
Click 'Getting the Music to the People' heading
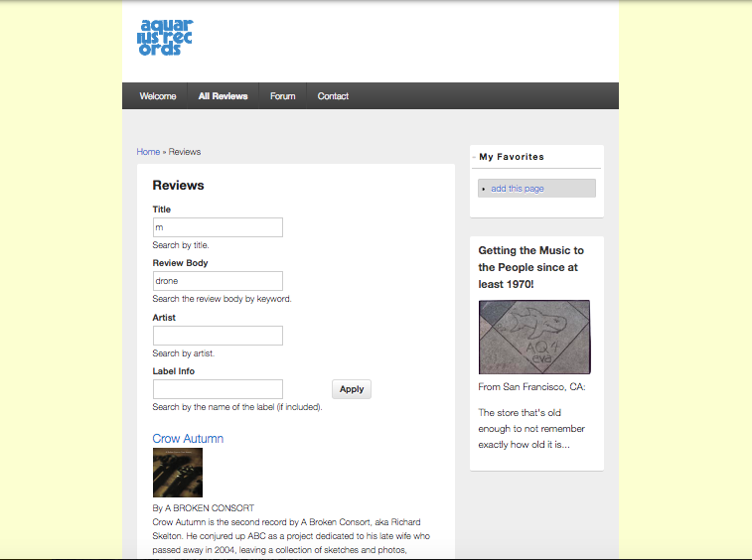(x=530, y=267)
